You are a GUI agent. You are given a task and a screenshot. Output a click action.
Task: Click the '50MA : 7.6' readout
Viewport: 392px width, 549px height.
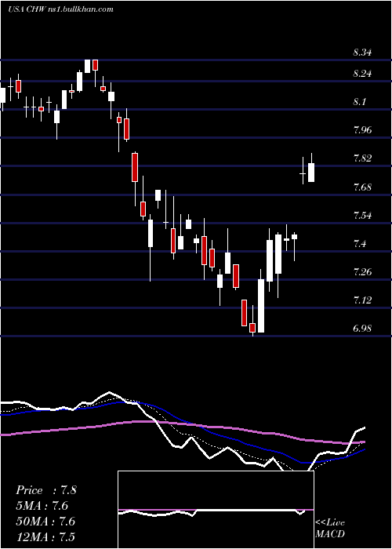pyautogui.click(x=45, y=522)
